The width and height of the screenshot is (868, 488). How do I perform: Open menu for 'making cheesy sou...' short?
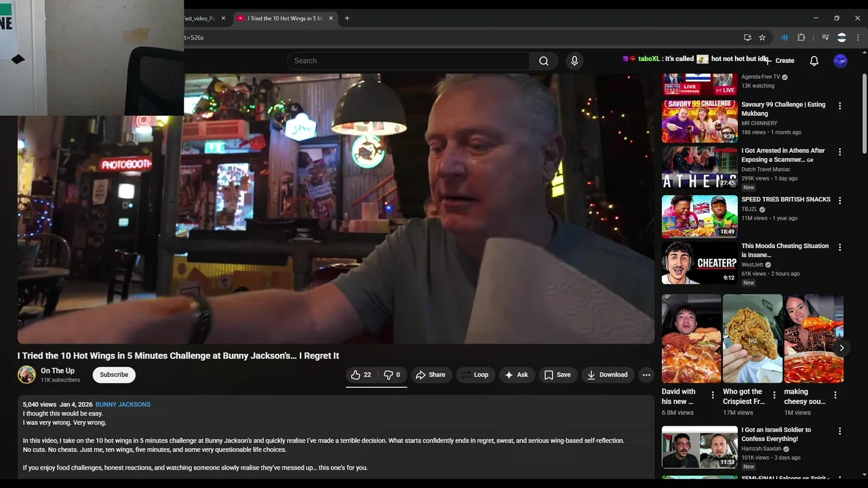pos(835,394)
